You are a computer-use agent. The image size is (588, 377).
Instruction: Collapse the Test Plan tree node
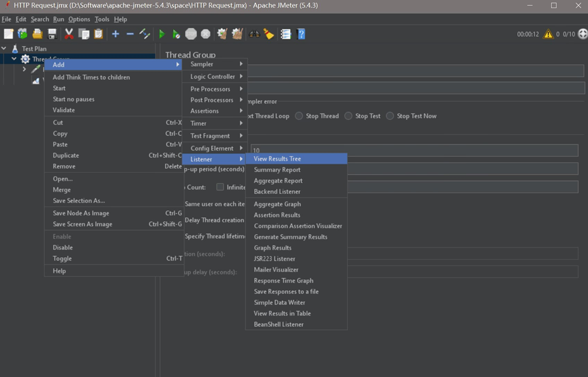coord(5,49)
